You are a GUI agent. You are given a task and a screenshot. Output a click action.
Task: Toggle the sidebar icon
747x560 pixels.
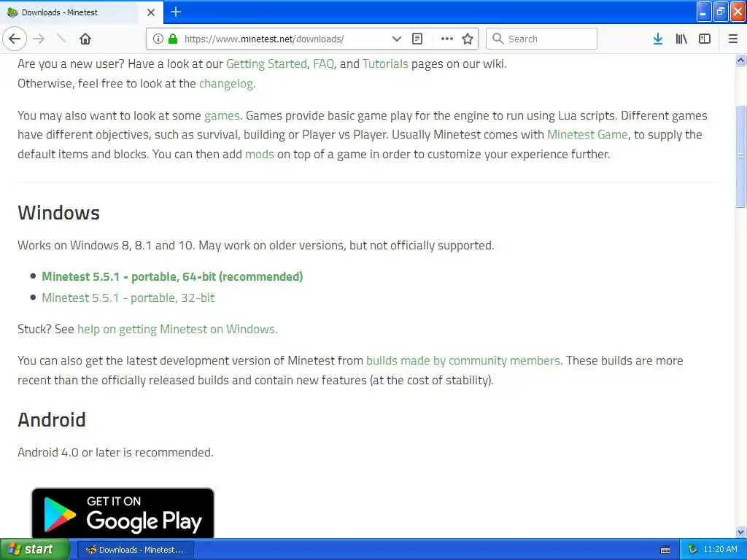705,39
